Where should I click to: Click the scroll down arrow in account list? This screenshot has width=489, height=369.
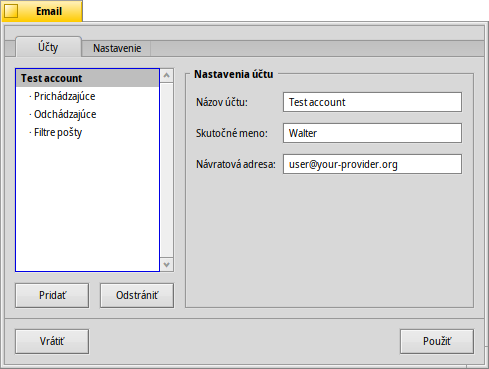point(167,265)
